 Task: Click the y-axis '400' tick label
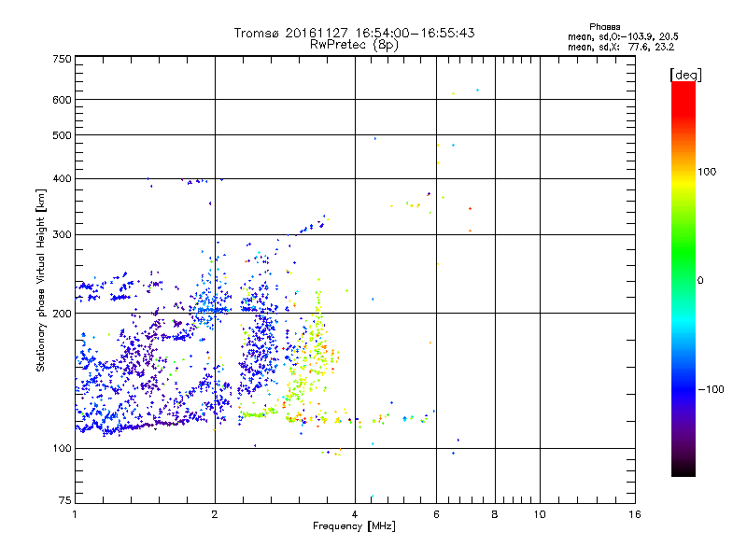pos(62,178)
